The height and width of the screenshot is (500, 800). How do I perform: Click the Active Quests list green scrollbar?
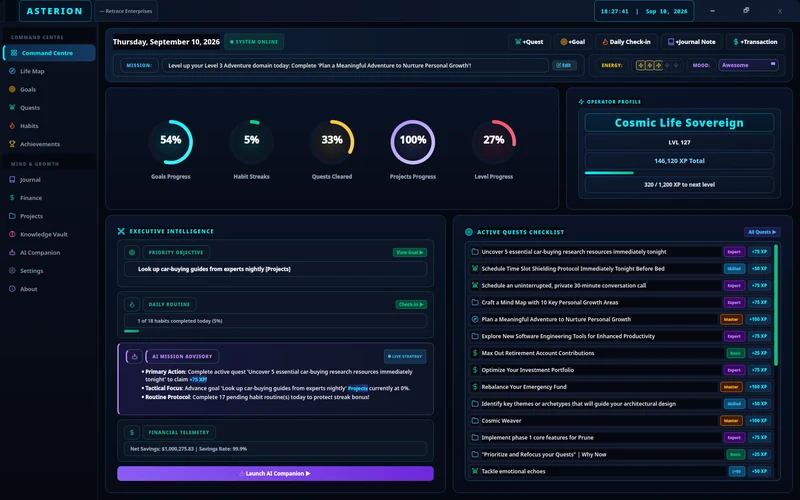tap(776, 305)
